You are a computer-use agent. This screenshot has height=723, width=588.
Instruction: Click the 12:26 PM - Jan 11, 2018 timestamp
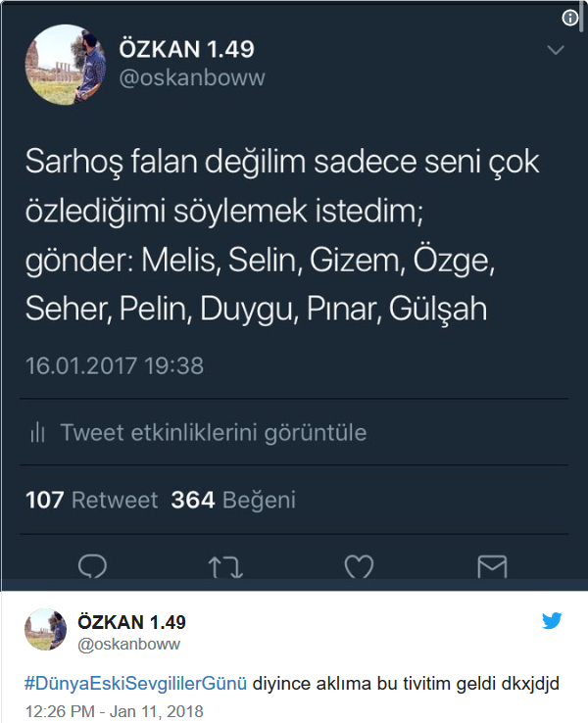(x=114, y=711)
